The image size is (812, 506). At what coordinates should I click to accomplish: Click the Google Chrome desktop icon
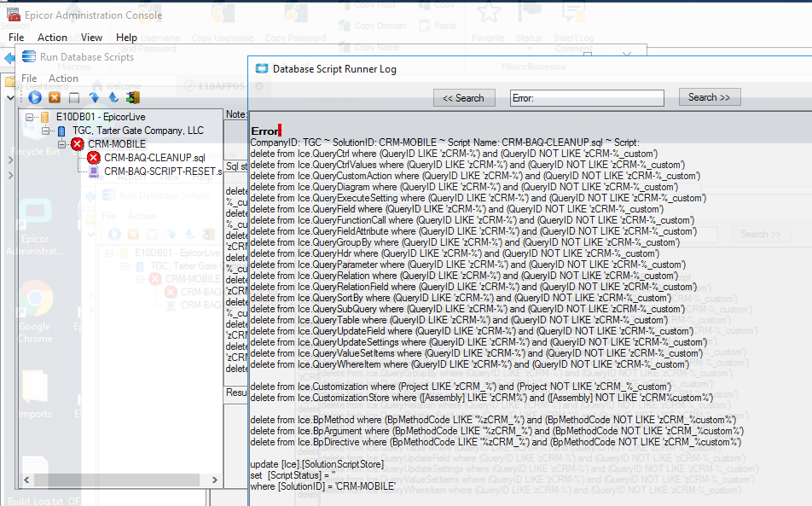(35, 300)
